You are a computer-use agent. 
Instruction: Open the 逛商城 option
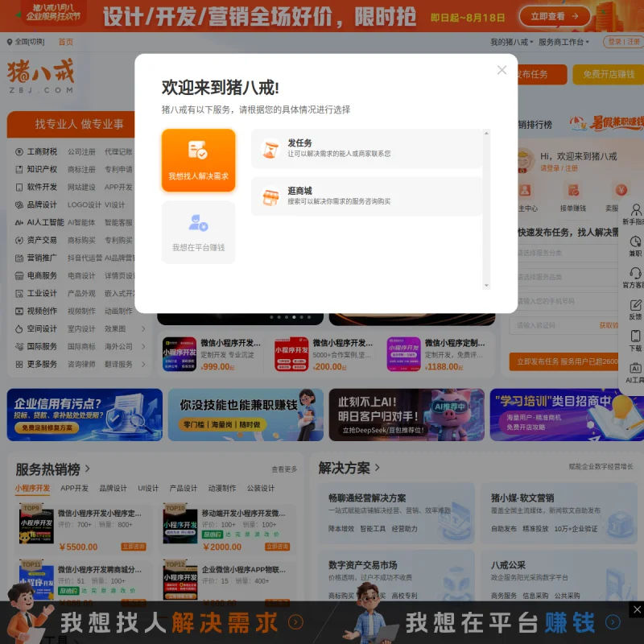pyautogui.click(x=366, y=196)
